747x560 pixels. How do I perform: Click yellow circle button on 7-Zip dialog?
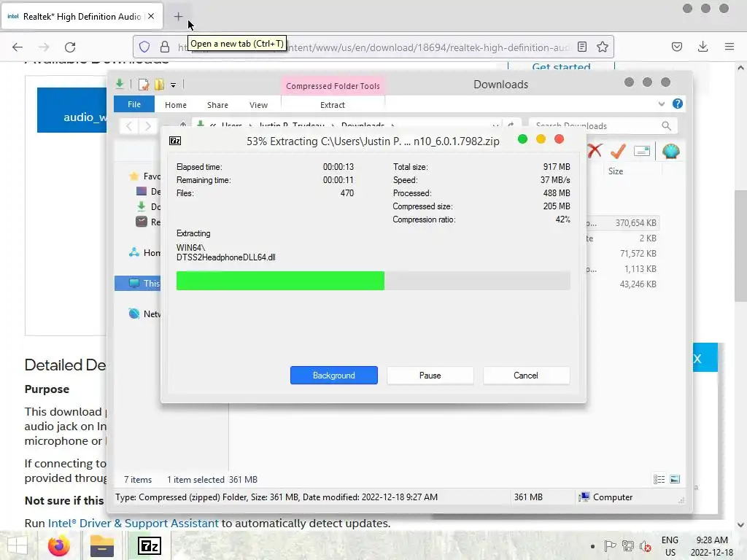[541, 139]
